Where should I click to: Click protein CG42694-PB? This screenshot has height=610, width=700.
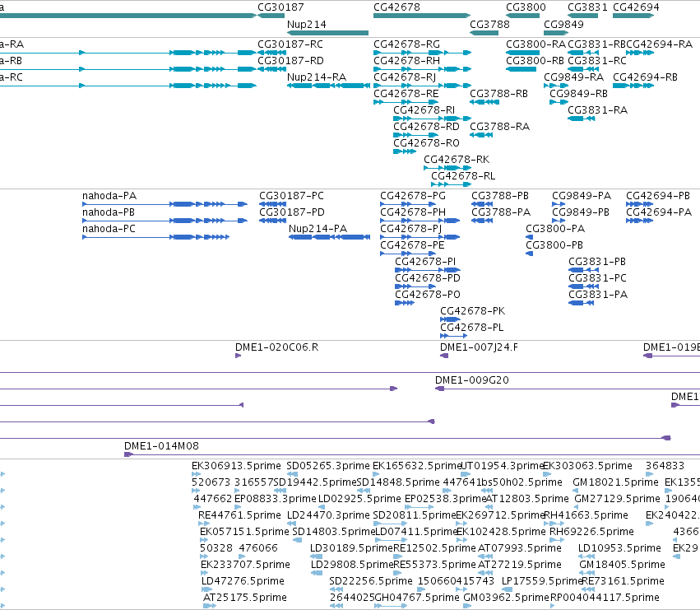click(x=657, y=196)
